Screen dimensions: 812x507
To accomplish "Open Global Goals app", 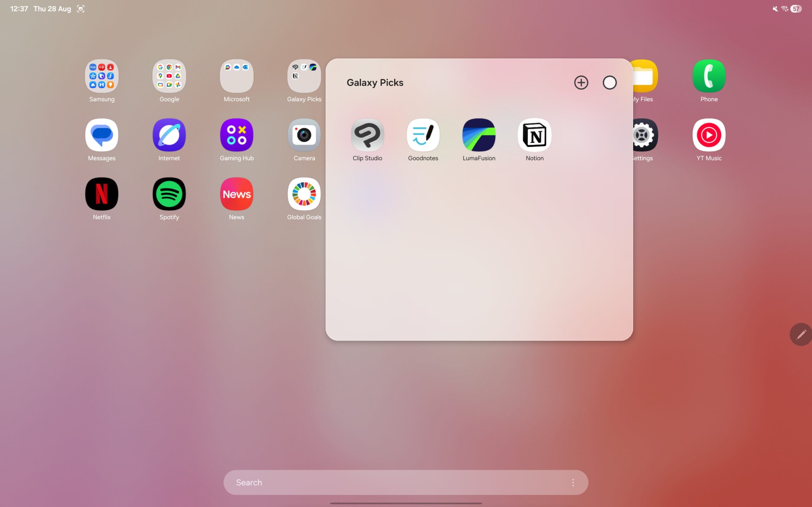I will [304, 194].
